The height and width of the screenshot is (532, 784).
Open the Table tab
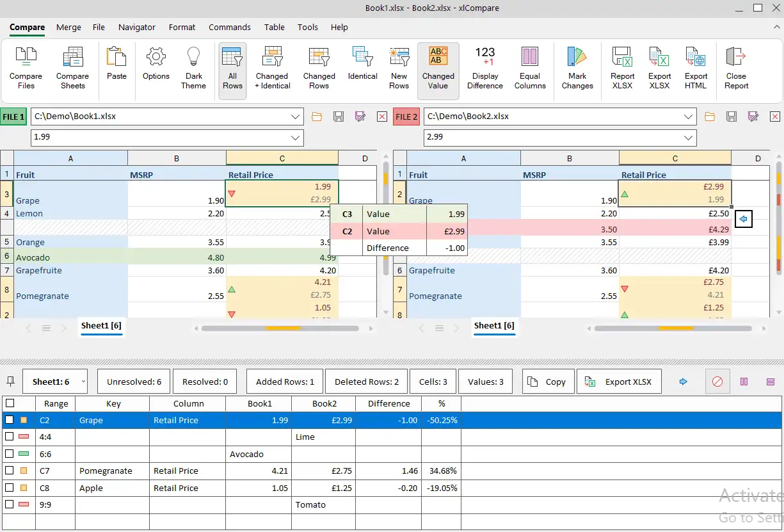[275, 28]
